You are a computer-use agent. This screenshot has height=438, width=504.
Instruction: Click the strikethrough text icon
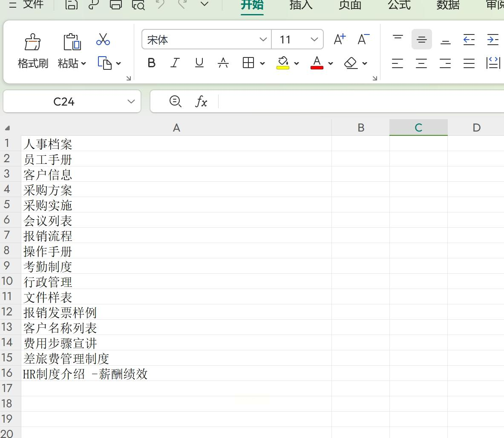(223, 63)
